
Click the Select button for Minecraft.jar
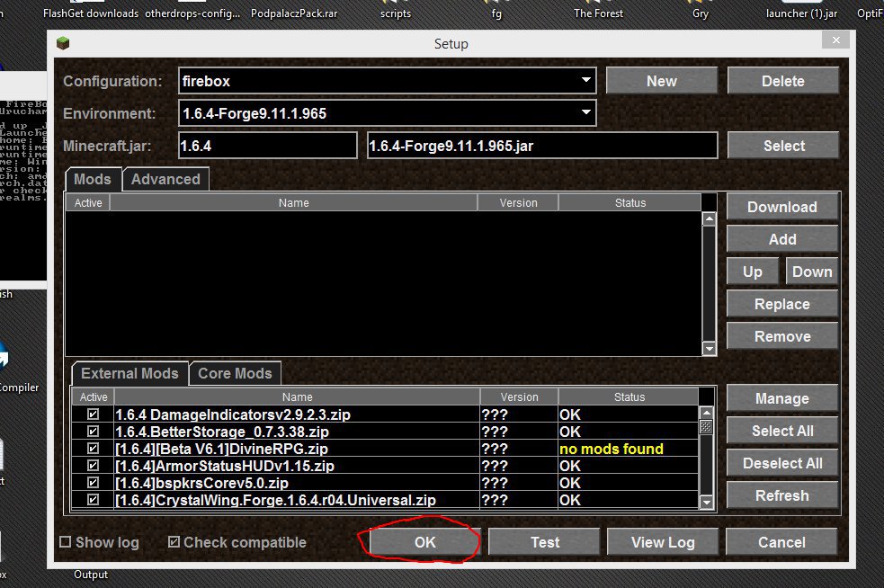[782, 146]
